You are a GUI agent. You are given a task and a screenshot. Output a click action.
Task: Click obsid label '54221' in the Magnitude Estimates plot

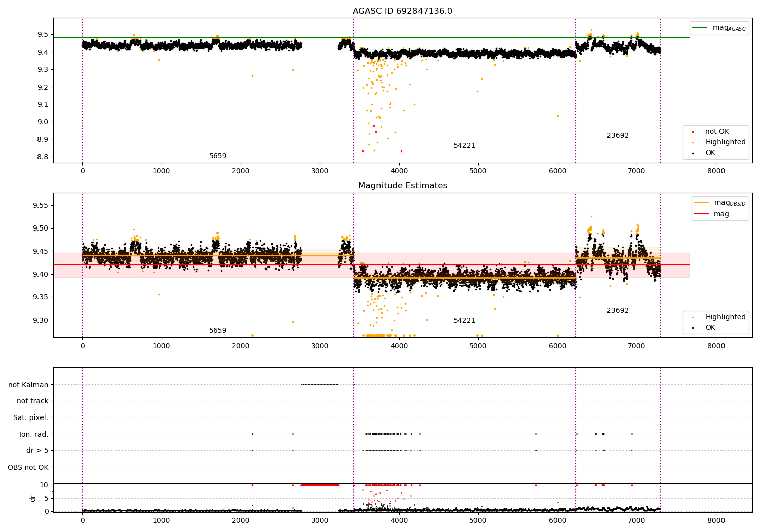tap(464, 321)
